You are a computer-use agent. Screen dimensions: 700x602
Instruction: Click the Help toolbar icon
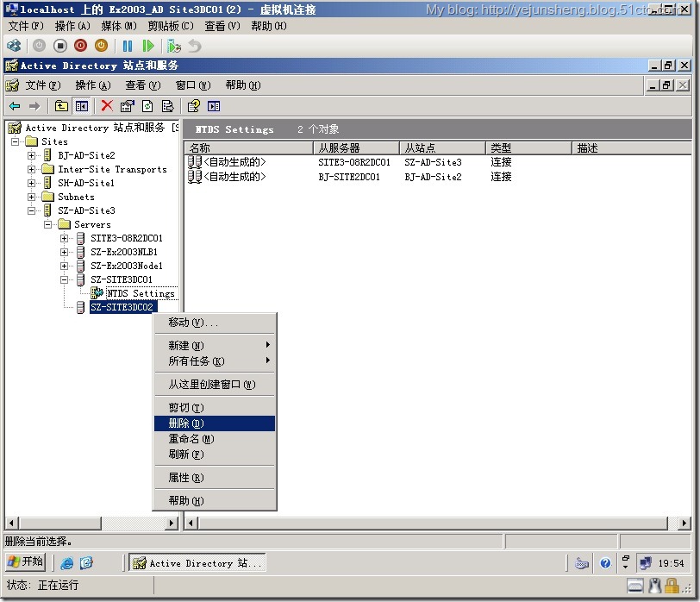[193, 106]
